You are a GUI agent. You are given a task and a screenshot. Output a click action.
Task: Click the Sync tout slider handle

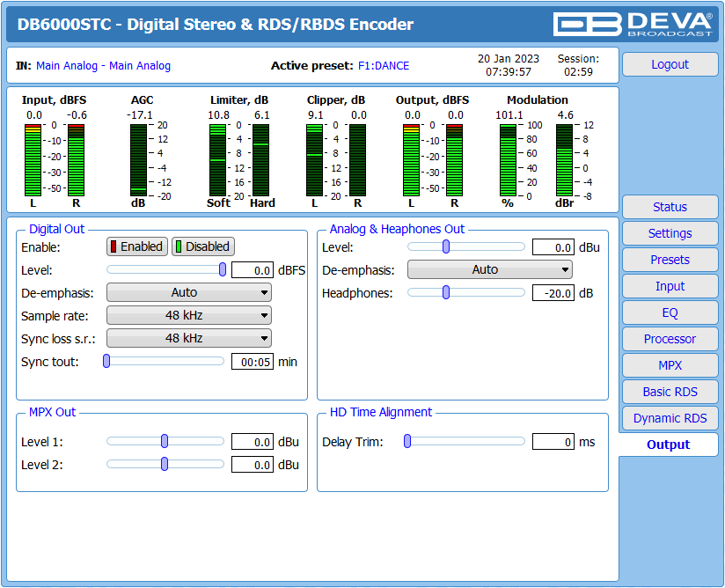click(x=106, y=361)
